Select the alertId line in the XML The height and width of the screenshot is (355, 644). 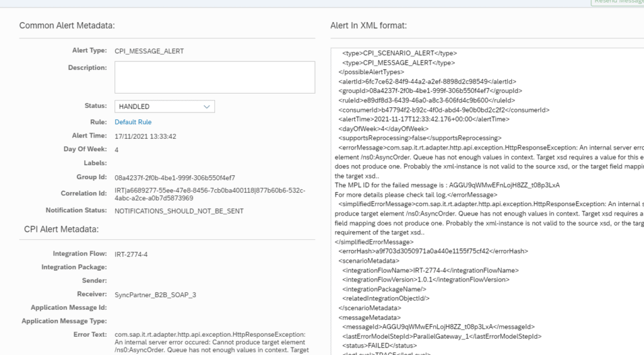(428, 82)
